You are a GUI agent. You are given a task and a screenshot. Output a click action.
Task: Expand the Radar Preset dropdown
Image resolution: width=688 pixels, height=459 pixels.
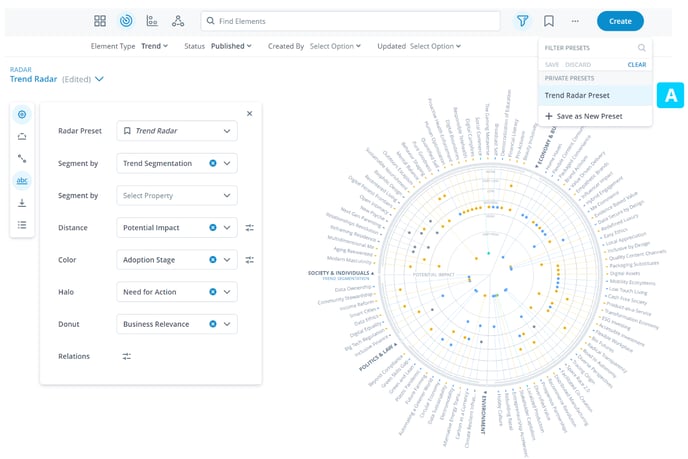(x=227, y=131)
